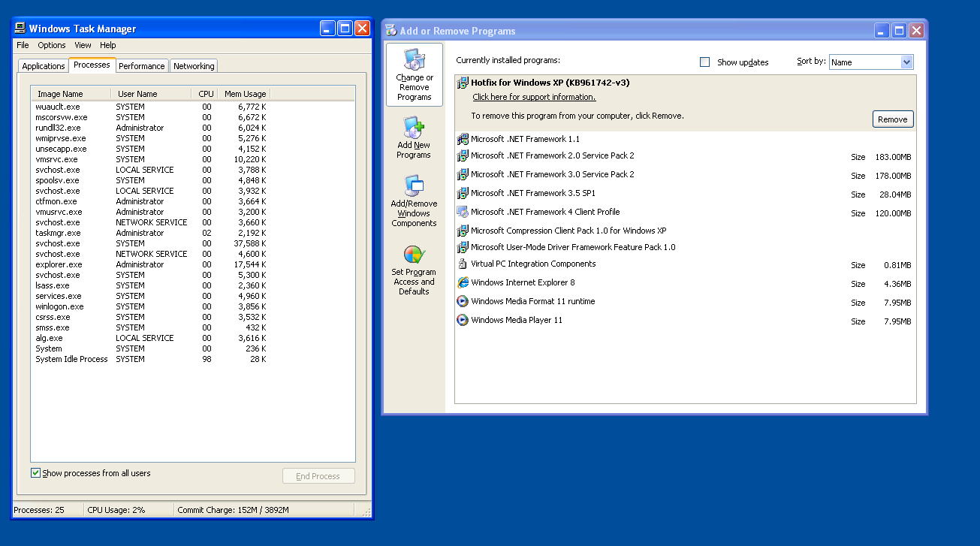Click Add or Remove Programs title icon
Screen dimensions: 980x546
pyautogui.click(x=390, y=30)
